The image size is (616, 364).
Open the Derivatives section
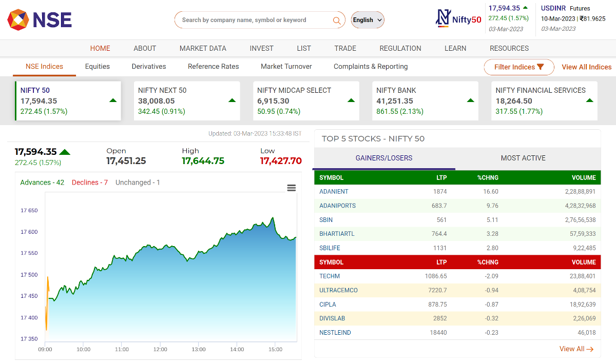click(148, 66)
